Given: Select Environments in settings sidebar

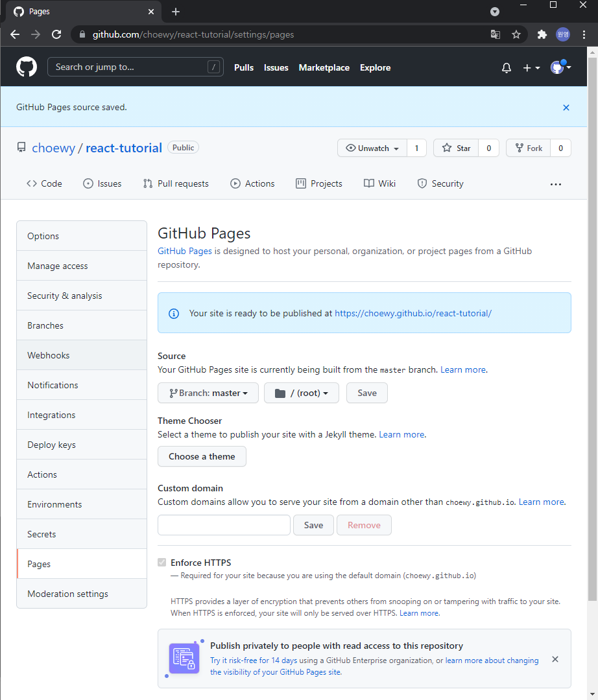Looking at the screenshot, I should point(82,504).
